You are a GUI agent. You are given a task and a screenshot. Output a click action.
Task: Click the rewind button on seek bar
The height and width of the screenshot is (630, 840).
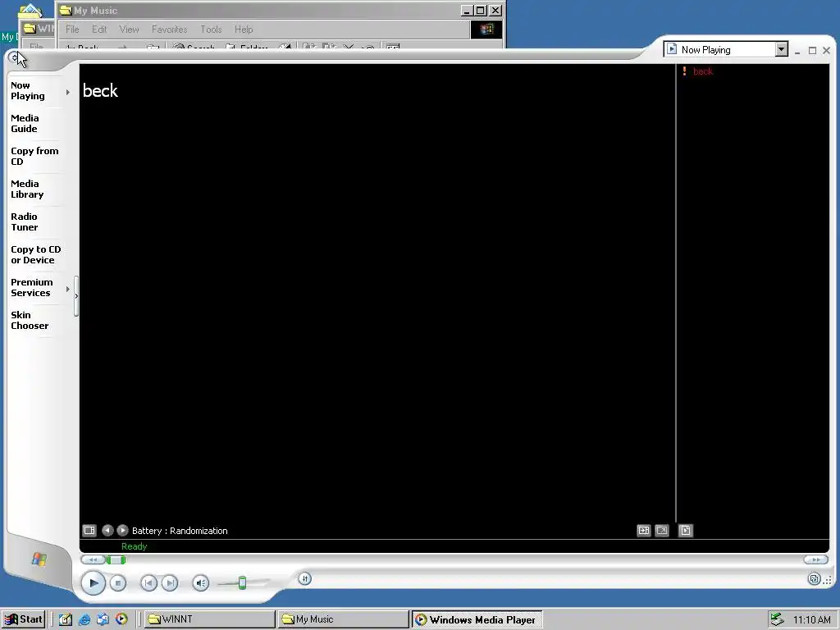(93, 559)
